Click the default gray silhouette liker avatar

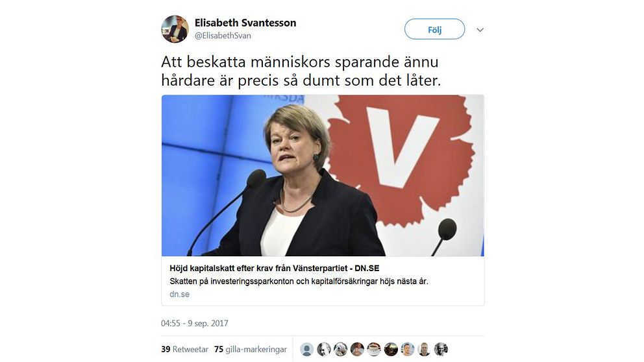(307, 349)
